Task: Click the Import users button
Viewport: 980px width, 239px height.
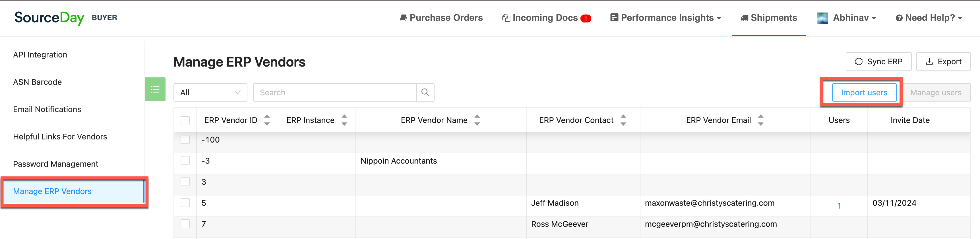Action: (x=864, y=92)
